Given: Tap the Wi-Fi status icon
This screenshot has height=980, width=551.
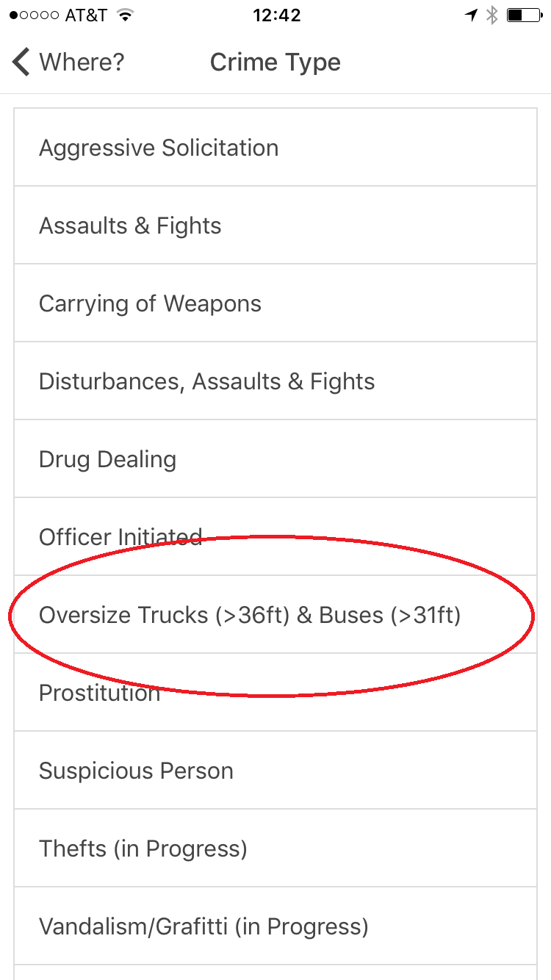Looking at the screenshot, I should click(x=125, y=15).
